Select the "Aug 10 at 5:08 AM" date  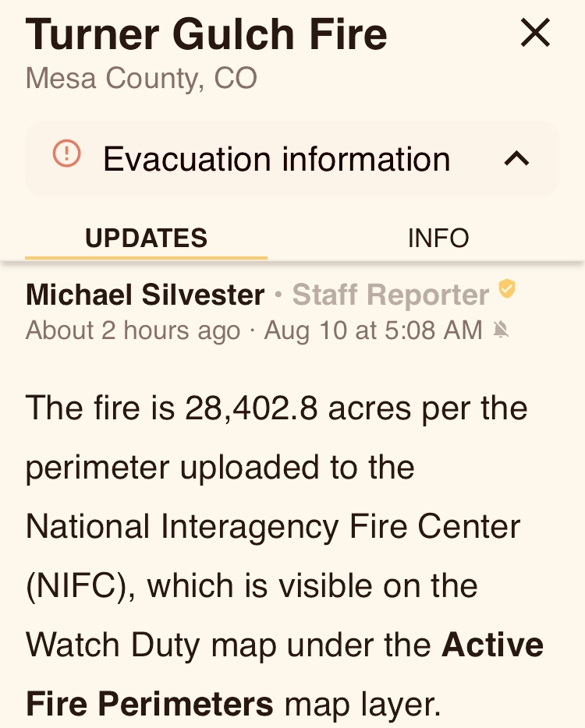click(373, 330)
